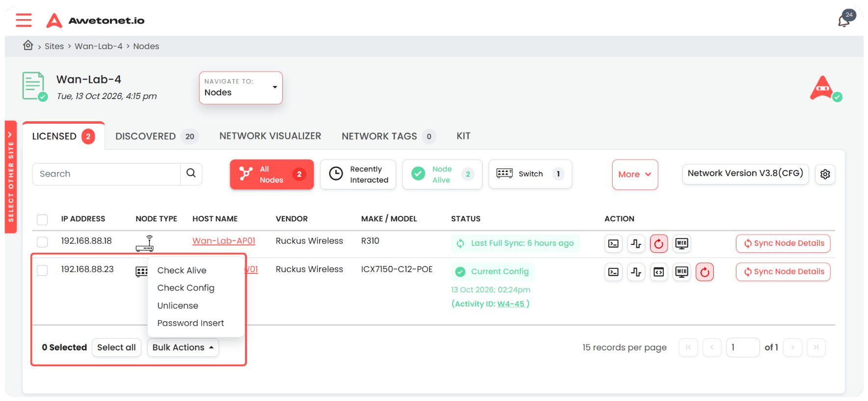Open config code view for ICX7150-C12-POE
The height and width of the screenshot is (401, 868).
coord(658,272)
